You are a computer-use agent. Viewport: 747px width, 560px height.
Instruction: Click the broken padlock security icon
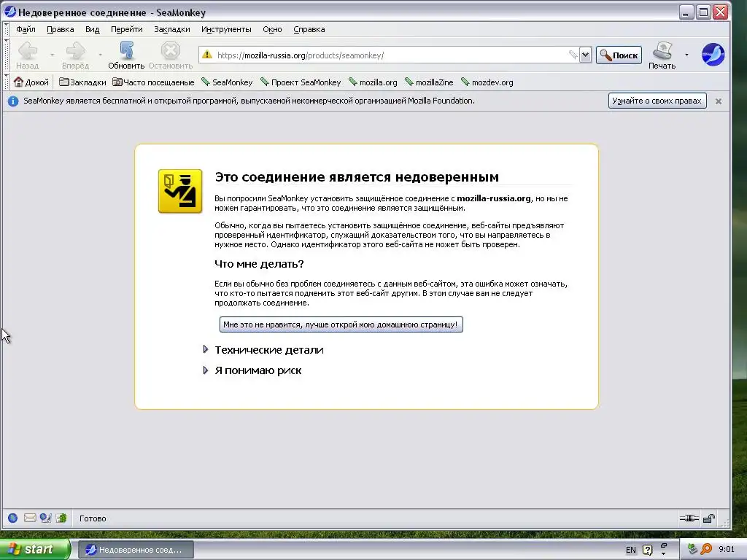tap(709, 518)
